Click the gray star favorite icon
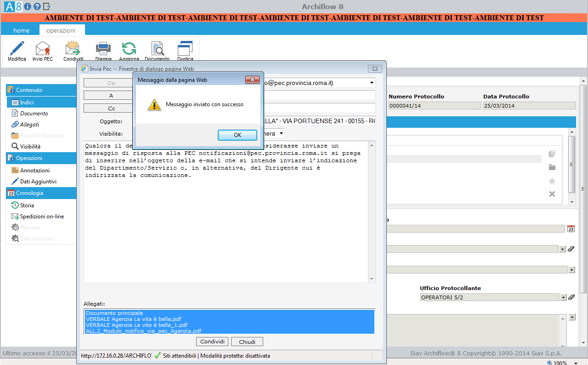This screenshot has width=588, height=365. tap(552, 181)
